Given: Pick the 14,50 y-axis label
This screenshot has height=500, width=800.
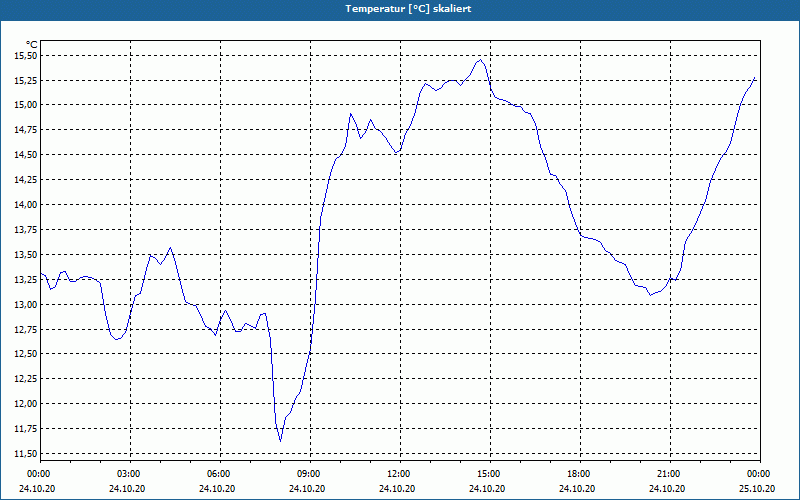Looking at the screenshot, I should (x=26, y=155).
